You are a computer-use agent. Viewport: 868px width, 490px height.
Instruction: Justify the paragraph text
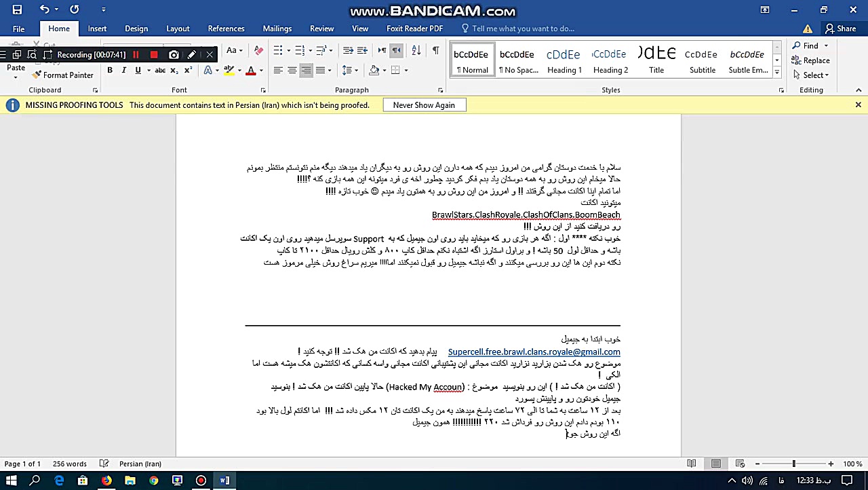click(x=320, y=70)
